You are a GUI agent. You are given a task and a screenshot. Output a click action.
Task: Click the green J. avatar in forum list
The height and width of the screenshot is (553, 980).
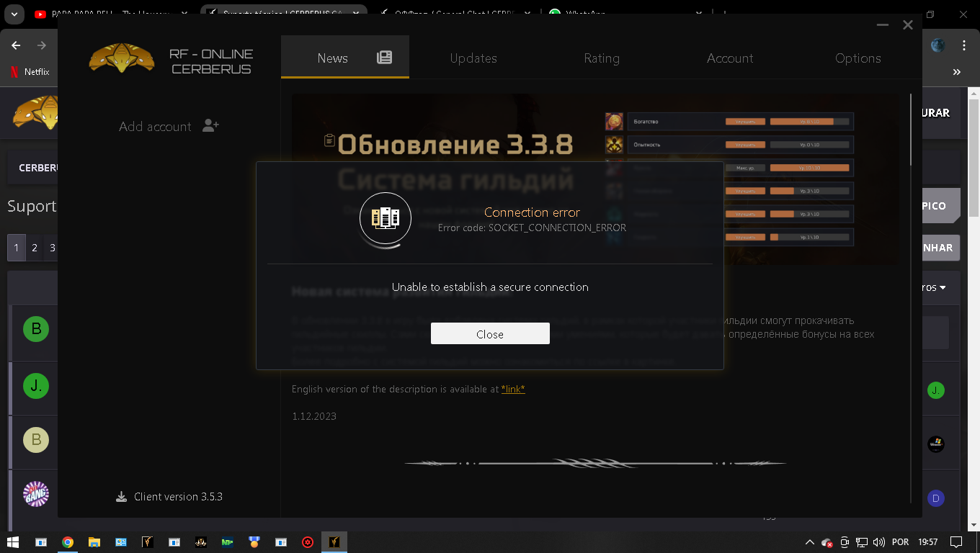pyautogui.click(x=36, y=386)
